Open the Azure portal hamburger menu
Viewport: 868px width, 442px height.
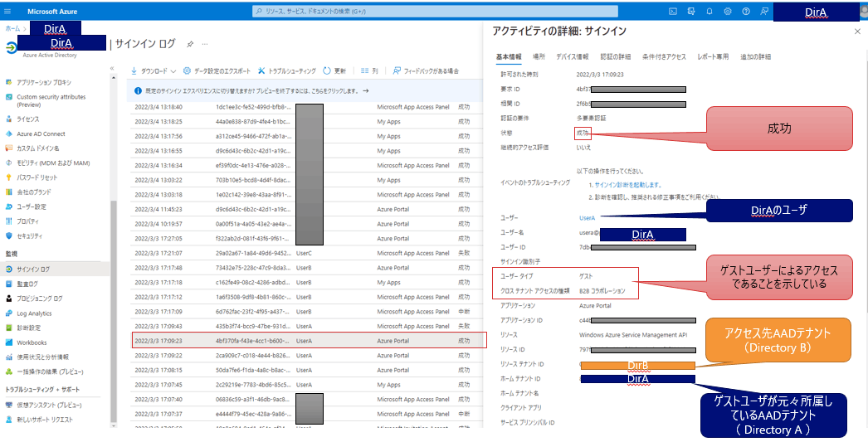pyautogui.click(x=7, y=11)
